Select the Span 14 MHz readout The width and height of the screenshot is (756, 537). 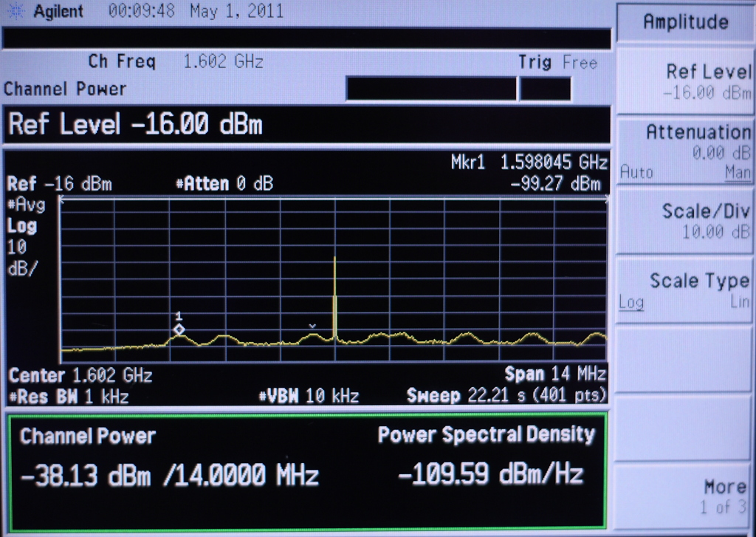tap(555, 374)
